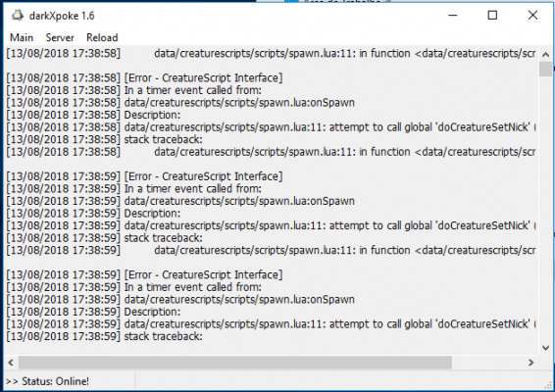
Task: Click the horizontal scrollbar thumb
Action: [235, 363]
